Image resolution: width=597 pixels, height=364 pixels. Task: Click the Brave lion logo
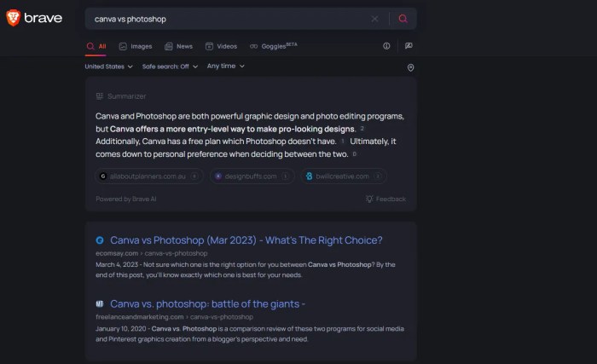coord(14,18)
